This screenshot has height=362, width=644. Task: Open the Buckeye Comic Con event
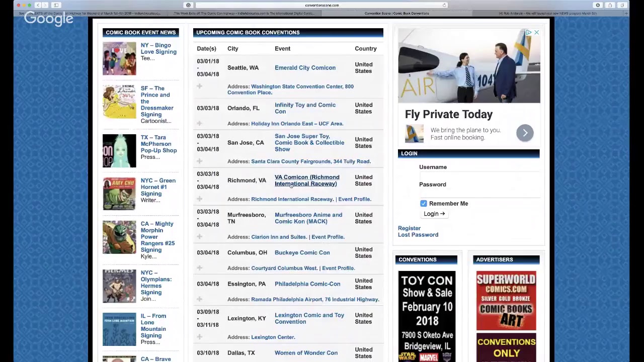302,253
